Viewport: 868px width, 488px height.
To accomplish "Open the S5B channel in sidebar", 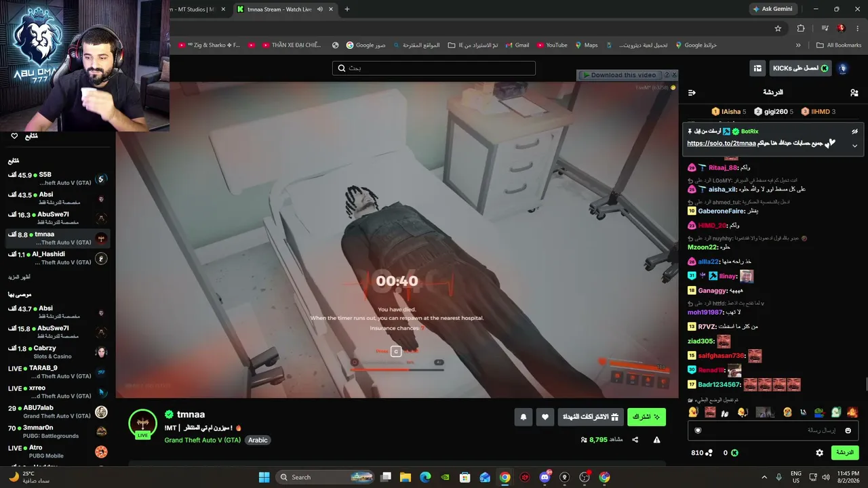I will (x=58, y=179).
